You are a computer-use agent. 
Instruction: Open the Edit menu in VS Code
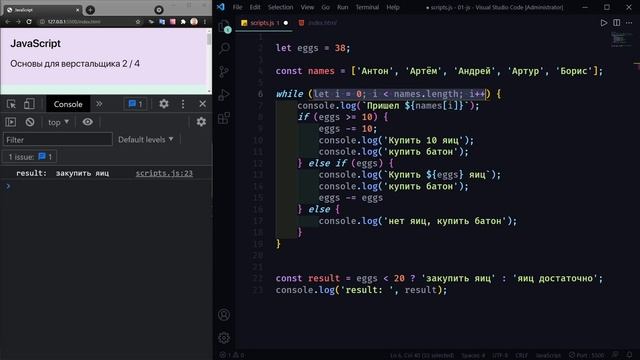[x=255, y=7]
